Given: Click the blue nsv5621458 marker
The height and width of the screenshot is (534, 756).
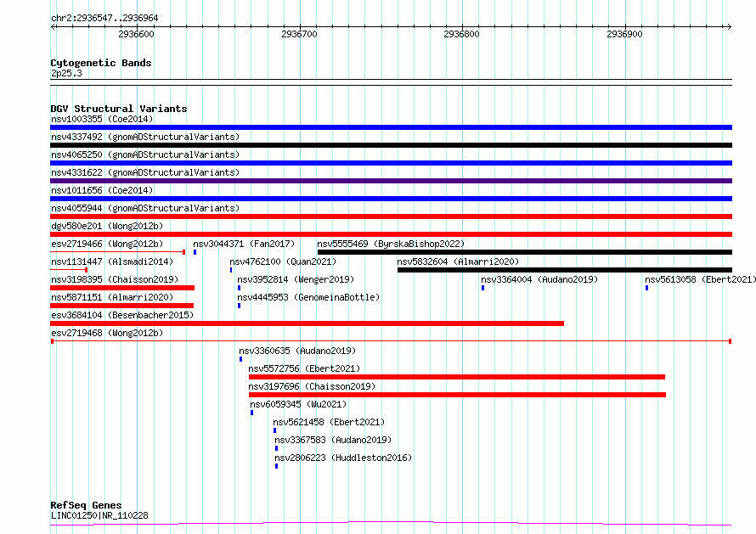Looking at the screenshot, I should pyautogui.click(x=275, y=430).
